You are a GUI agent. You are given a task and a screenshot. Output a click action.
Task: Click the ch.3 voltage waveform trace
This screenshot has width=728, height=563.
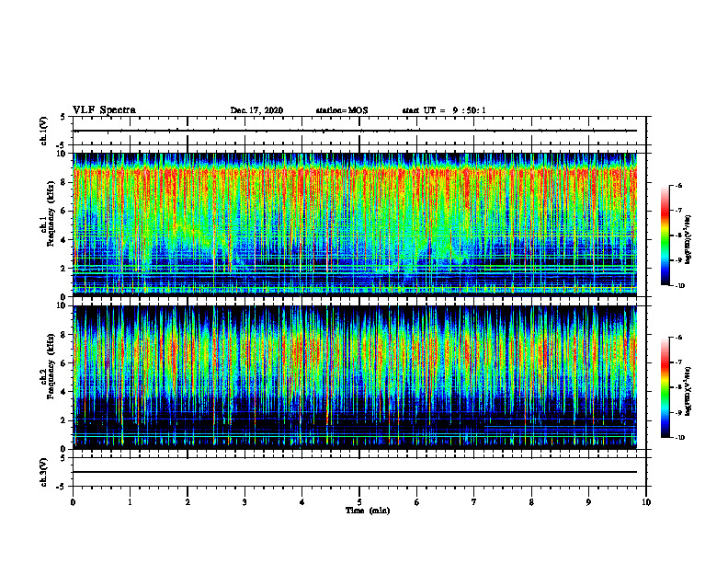click(355, 472)
